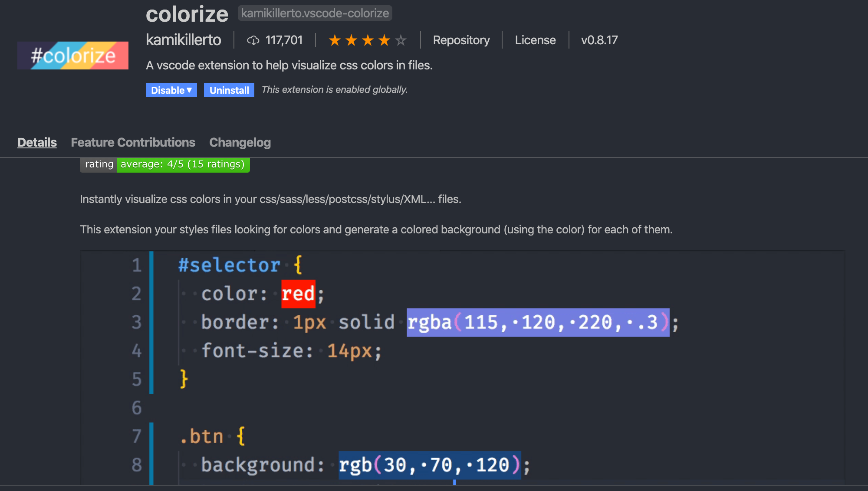Open the Disable dropdown arrow
The height and width of the screenshot is (491, 868).
[x=189, y=90]
